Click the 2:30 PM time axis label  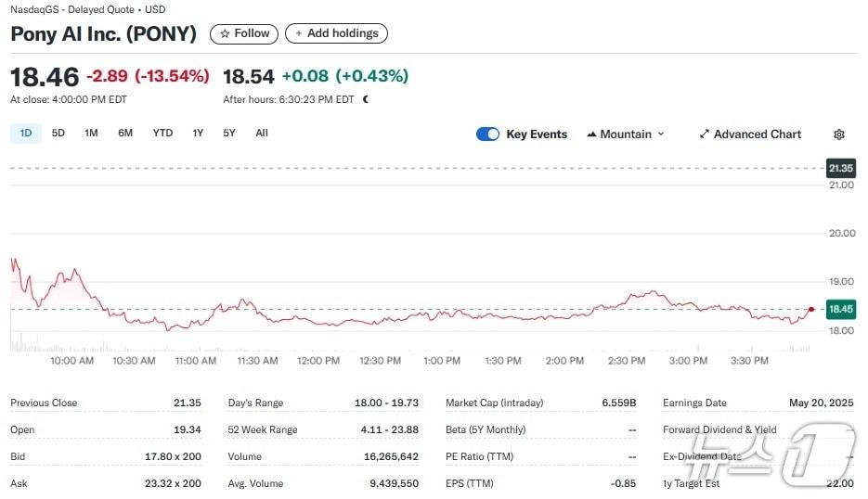coord(627,361)
